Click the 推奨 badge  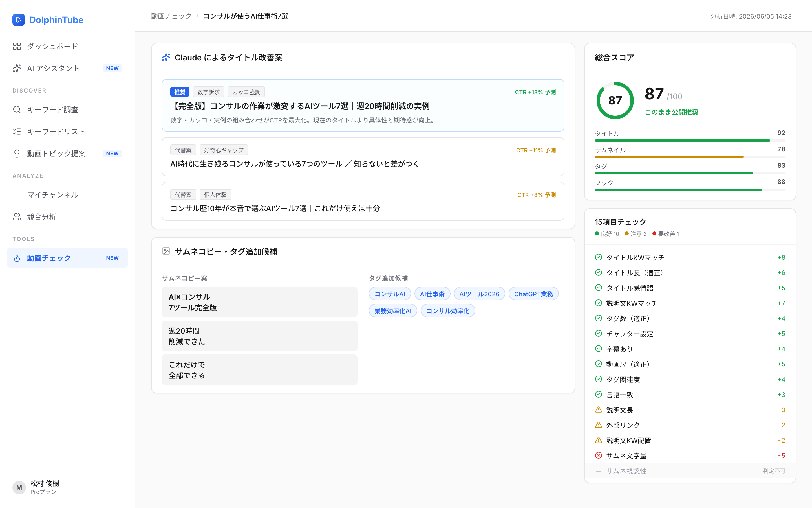(180, 92)
